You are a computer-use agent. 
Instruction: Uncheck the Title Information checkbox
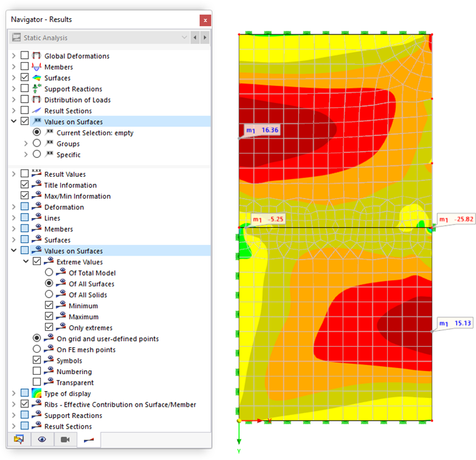tap(24, 184)
